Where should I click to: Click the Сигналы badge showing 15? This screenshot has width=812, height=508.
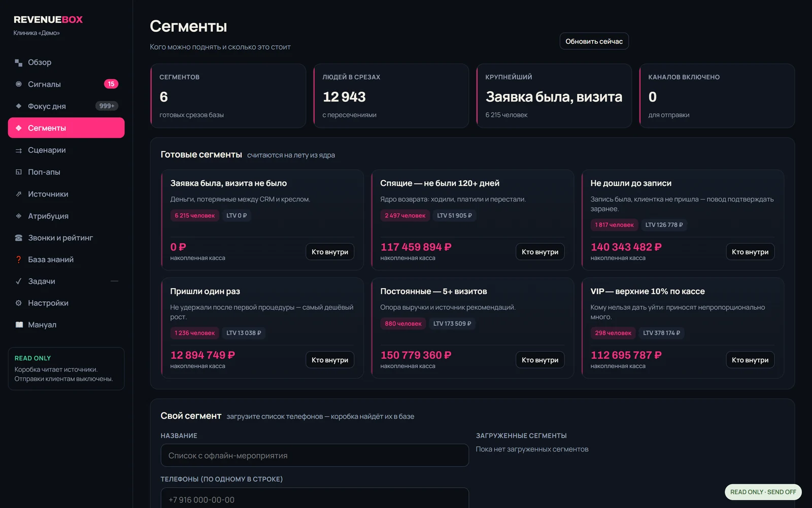[x=111, y=84]
